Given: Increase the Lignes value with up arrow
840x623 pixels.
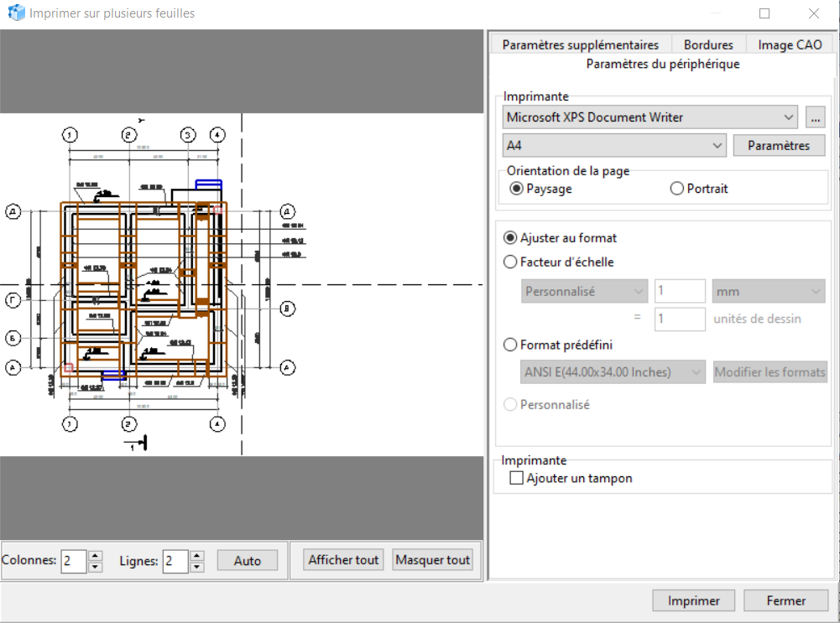Looking at the screenshot, I should click(196, 555).
